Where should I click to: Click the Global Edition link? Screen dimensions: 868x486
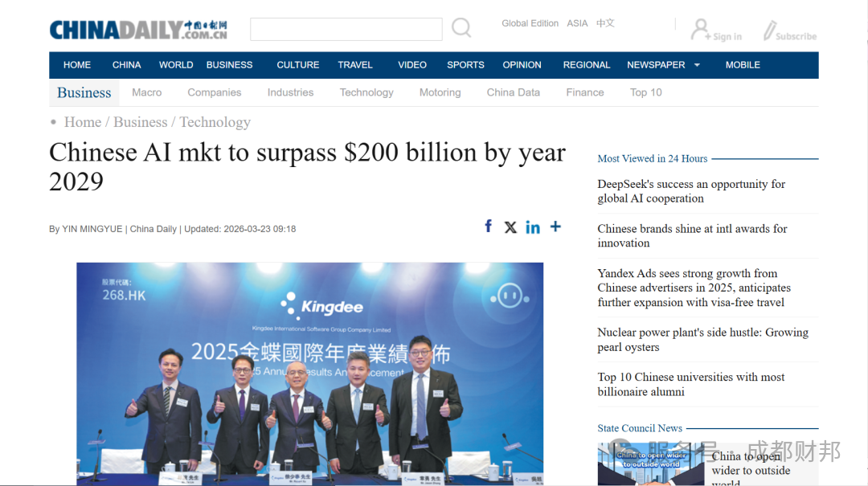click(530, 23)
